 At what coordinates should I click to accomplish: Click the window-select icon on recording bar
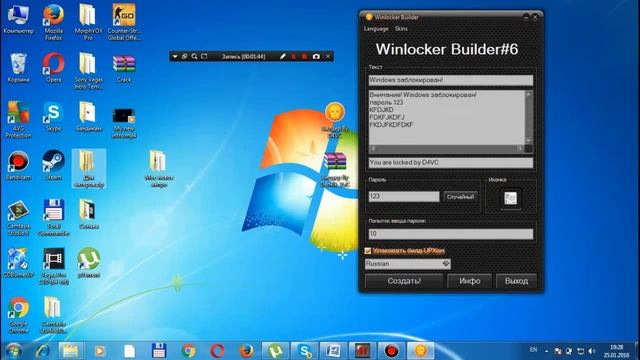[184, 56]
